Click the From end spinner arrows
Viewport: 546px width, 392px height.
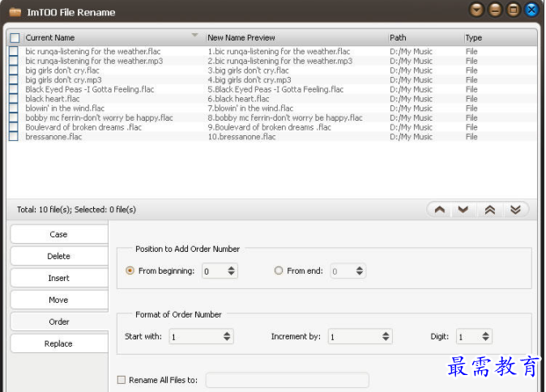tap(360, 271)
